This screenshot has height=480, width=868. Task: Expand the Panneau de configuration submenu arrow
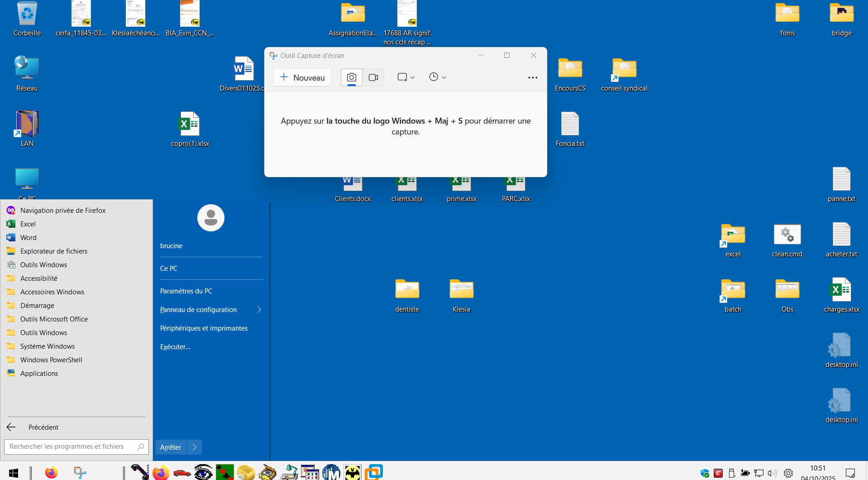259,310
